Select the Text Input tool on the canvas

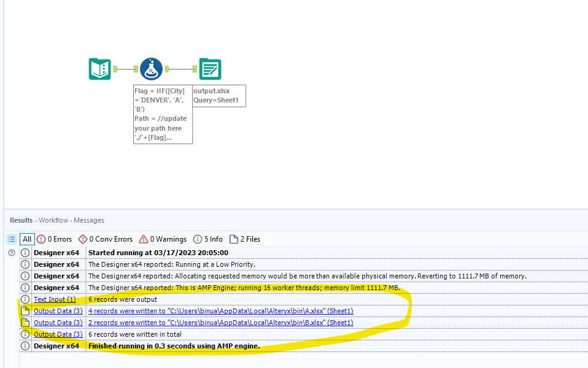[99, 69]
